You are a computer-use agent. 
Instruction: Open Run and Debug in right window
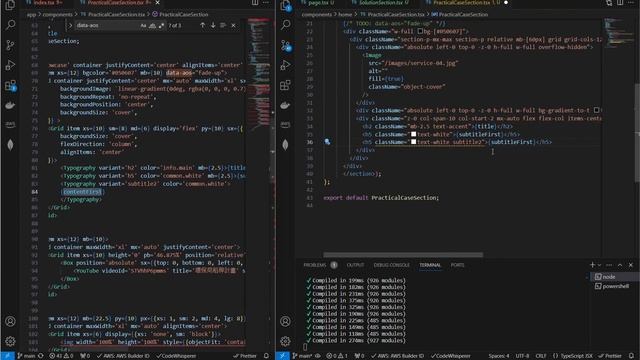[286, 65]
